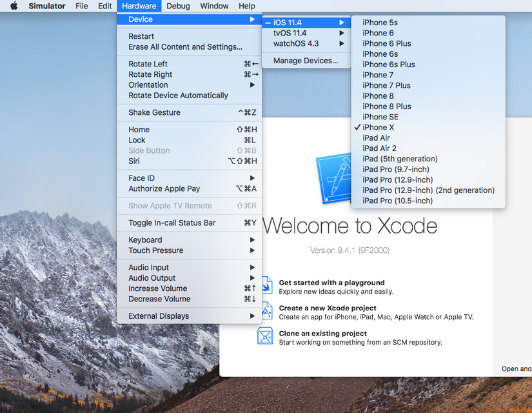
Task: Click Increase Volume
Action: 190,288
